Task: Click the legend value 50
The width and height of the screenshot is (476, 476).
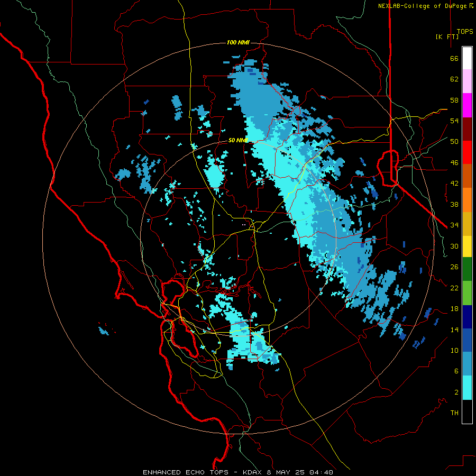Action: 454,142
